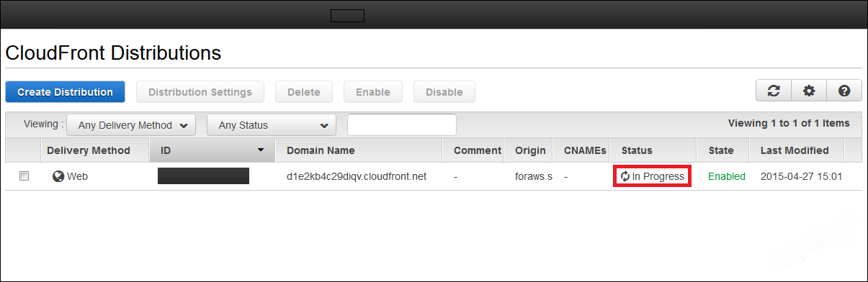Sort by Domain Name column header
The width and height of the screenshot is (868, 282).
pos(321,150)
